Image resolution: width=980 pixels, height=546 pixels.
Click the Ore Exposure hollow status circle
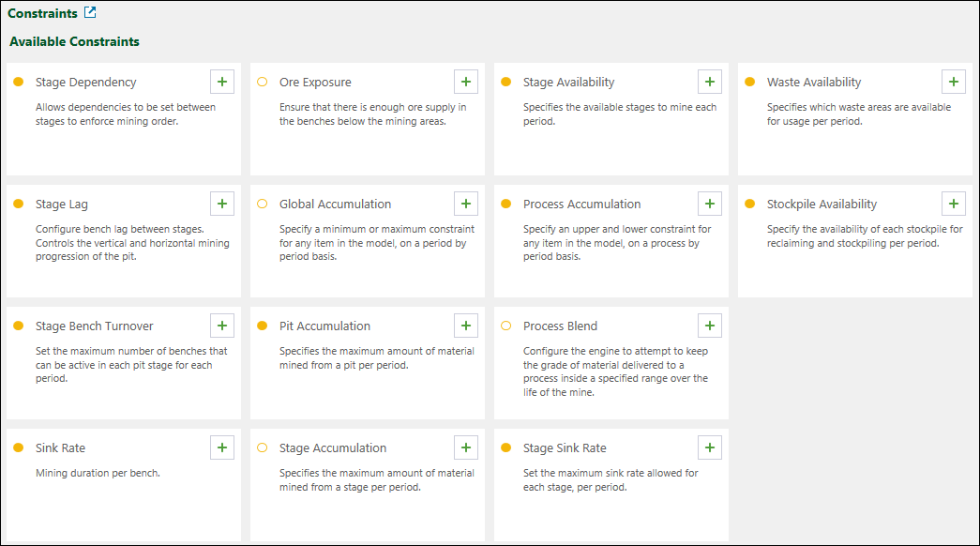coord(262,83)
